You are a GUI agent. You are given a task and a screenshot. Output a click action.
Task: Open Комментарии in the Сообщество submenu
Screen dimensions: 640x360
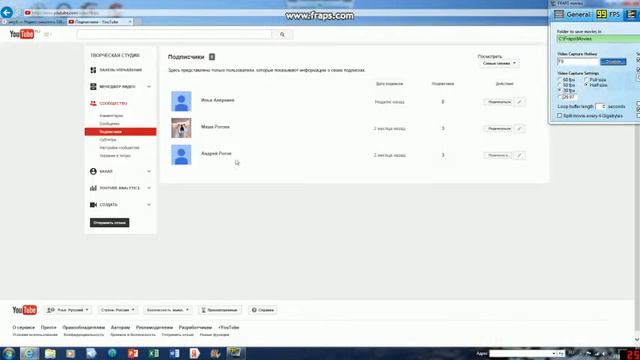(111, 116)
